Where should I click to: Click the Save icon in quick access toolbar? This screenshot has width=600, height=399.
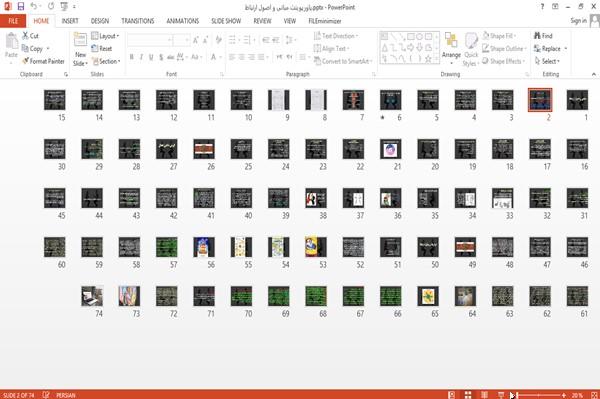[21, 7]
